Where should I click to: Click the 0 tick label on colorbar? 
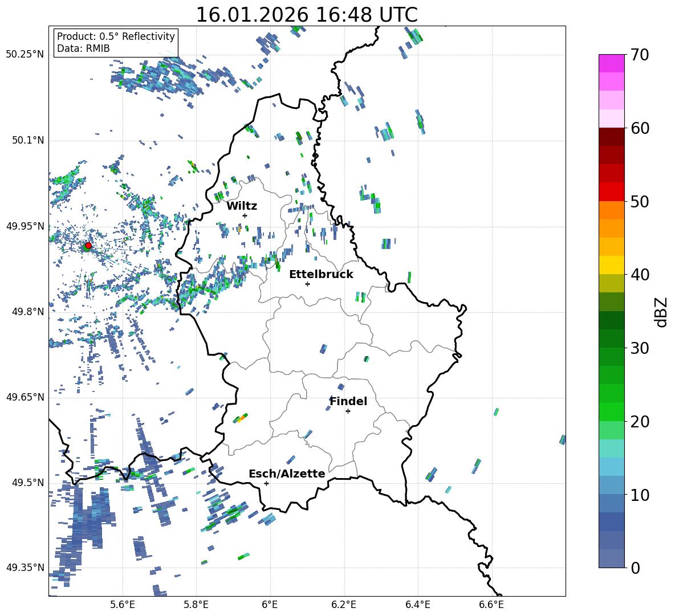(x=635, y=568)
